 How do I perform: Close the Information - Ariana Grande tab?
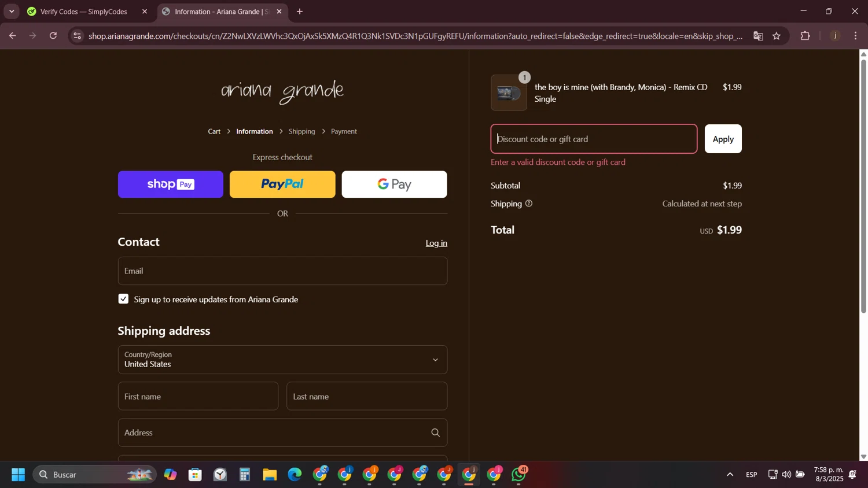coord(279,12)
